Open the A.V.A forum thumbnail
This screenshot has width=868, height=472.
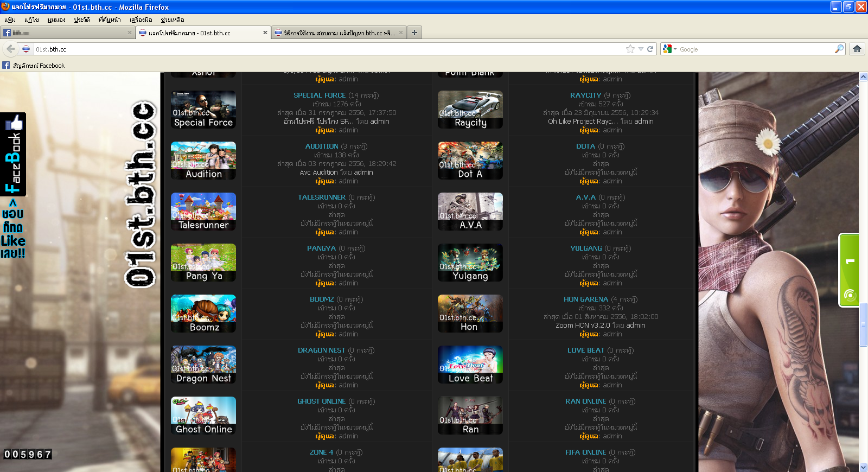point(470,212)
